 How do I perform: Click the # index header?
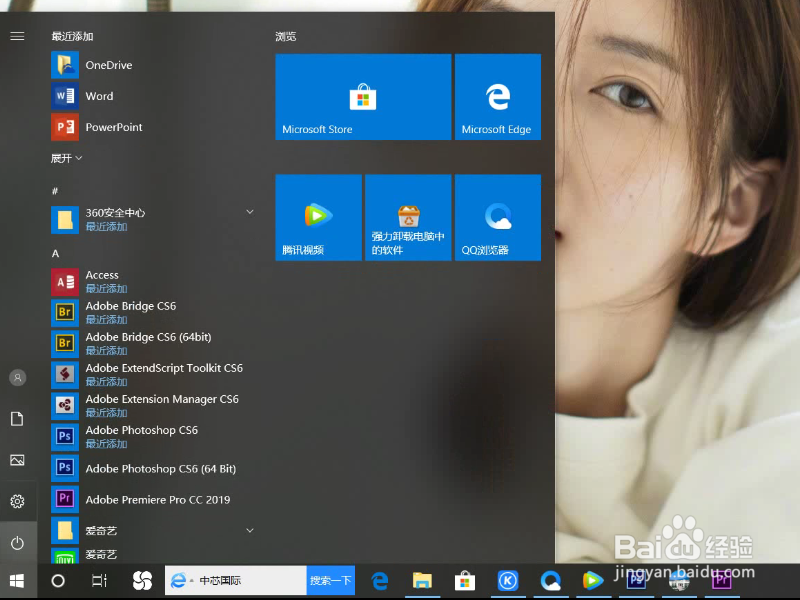55,191
